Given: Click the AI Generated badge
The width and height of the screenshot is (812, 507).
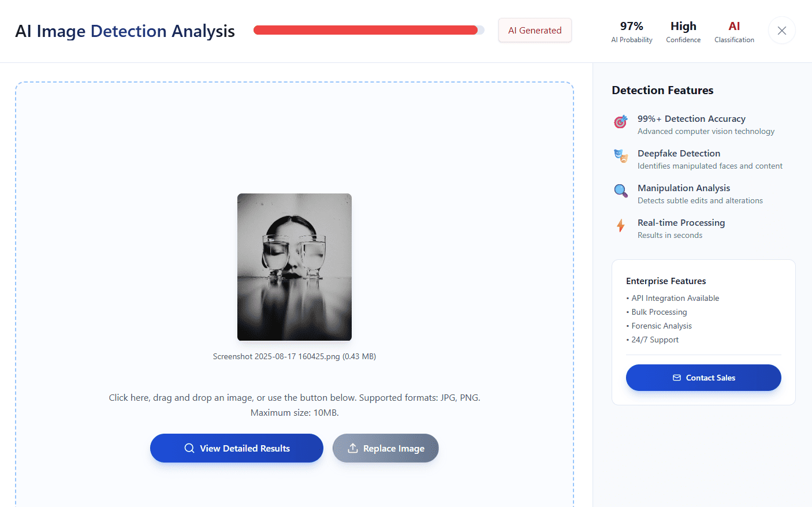Looking at the screenshot, I should (x=535, y=30).
